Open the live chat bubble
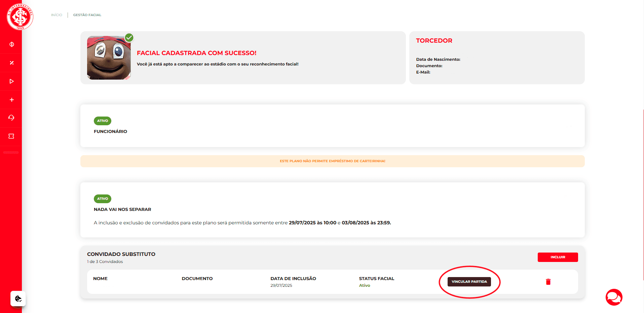Screen dimensions: 644x313 pyautogui.click(x=614, y=297)
